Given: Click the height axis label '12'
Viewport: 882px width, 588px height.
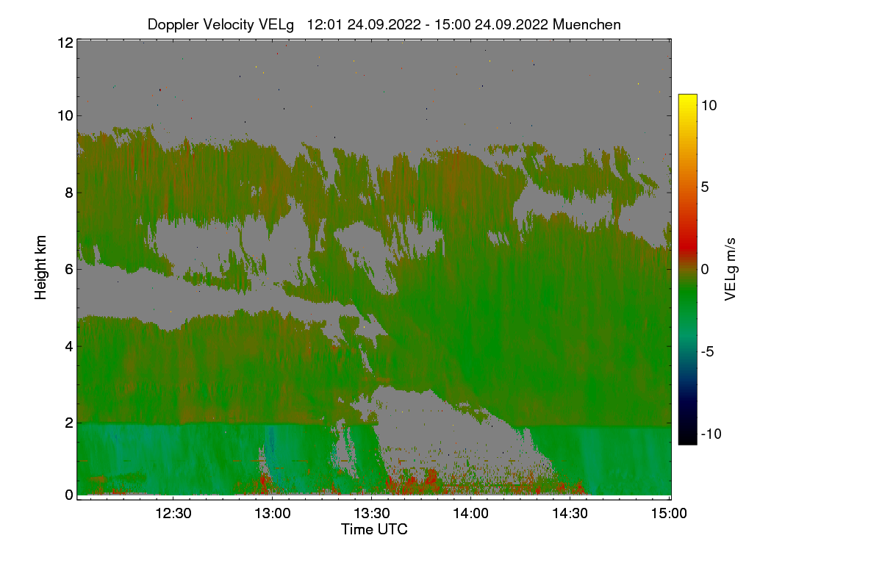Looking at the screenshot, I should point(65,43).
